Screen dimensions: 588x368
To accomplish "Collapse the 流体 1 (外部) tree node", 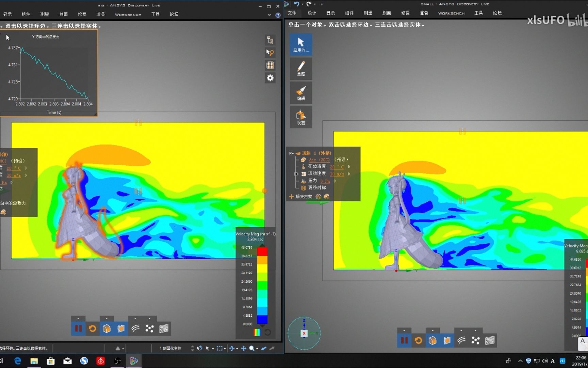I will point(291,153).
